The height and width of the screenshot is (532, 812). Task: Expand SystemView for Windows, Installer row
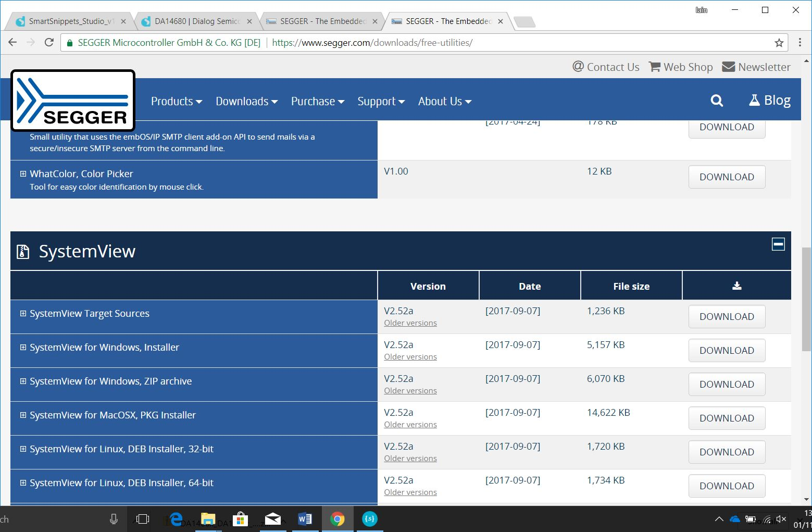coord(23,347)
